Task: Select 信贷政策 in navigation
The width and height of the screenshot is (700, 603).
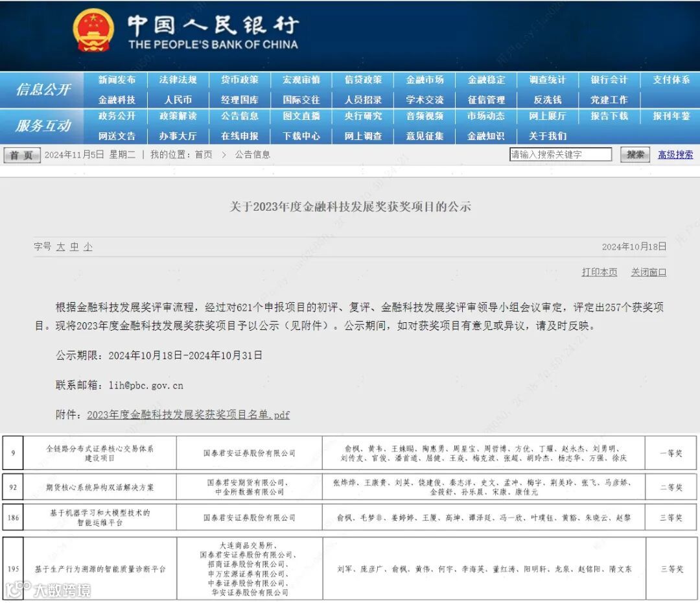Action: pyautogui.click(x=363, y=80)
